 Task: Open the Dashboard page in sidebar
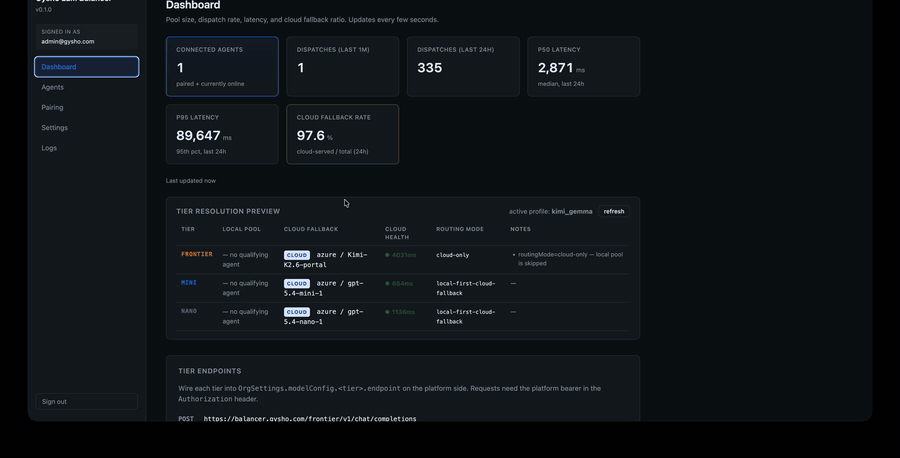[x=87, y=67]
